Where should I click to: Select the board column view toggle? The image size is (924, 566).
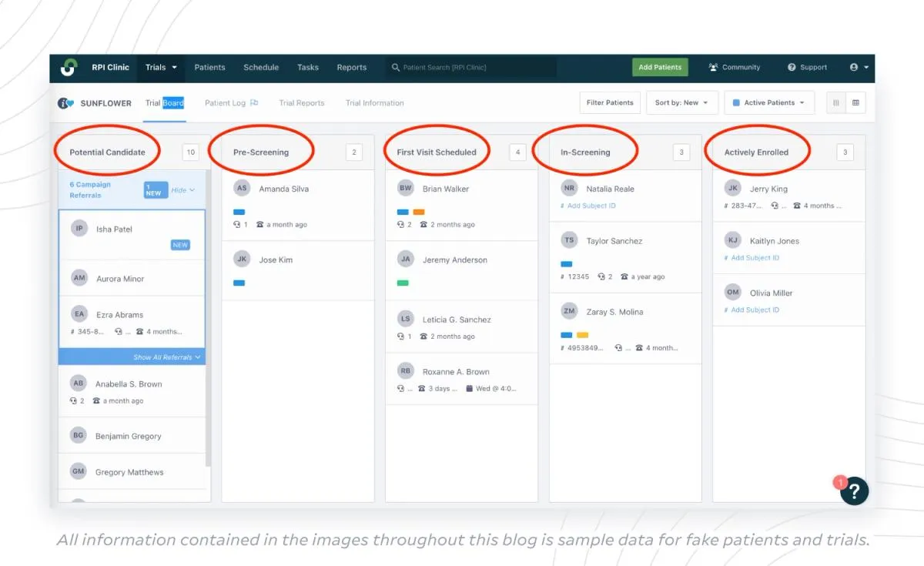(x=836, y=102)
